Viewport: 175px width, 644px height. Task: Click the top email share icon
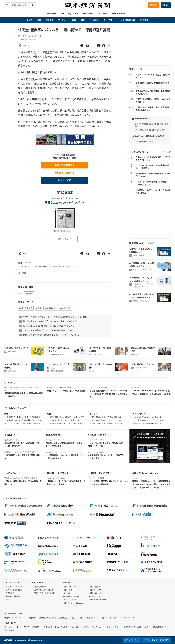87,46
